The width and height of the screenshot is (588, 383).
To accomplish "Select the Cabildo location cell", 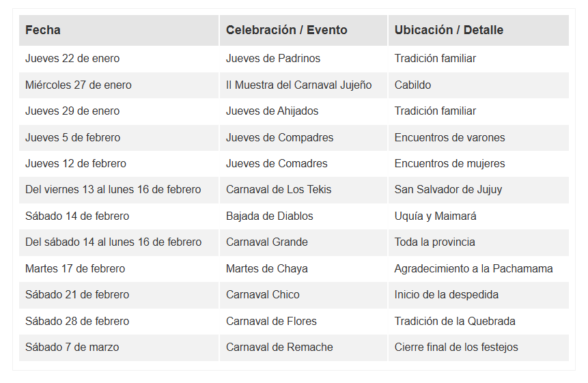I will point(412,85).
